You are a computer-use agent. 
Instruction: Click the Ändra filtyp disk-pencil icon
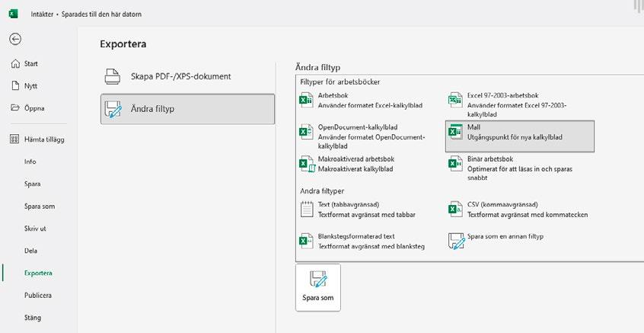coord(113,110)
